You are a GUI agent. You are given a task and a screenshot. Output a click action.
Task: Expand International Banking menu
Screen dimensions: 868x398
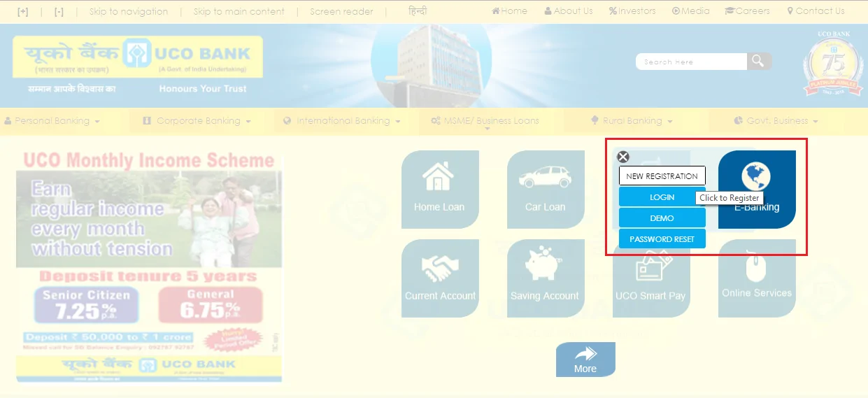(x=342, y=121)
